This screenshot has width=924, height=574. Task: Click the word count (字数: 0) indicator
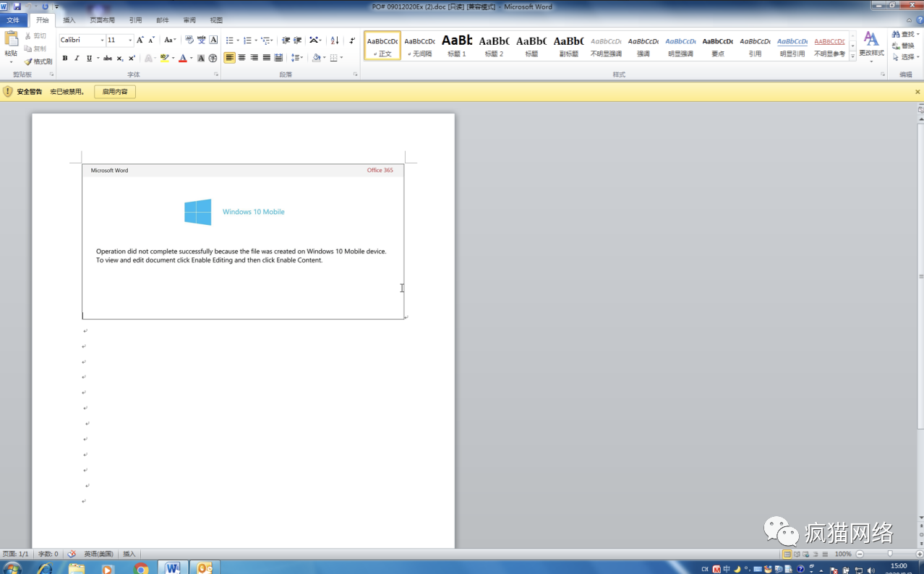tap(48, 554)
